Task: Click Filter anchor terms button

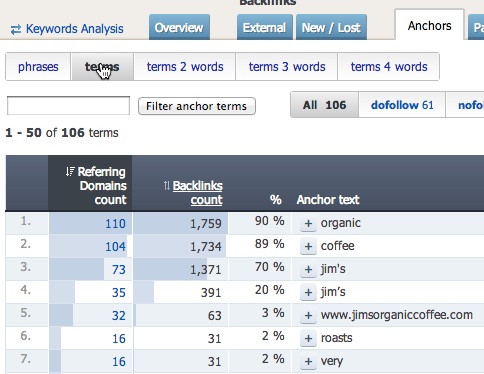Action: coord(197,106)
